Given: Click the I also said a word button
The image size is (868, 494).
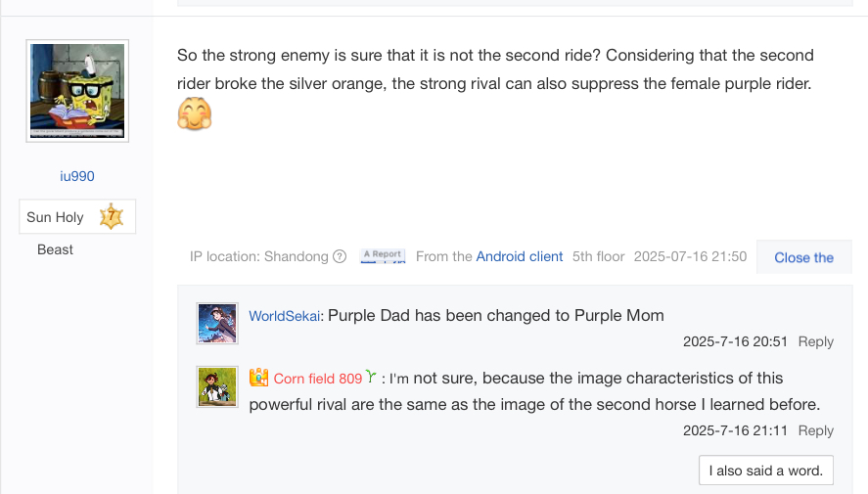Looking at the screenshot, I should (766, 471).
